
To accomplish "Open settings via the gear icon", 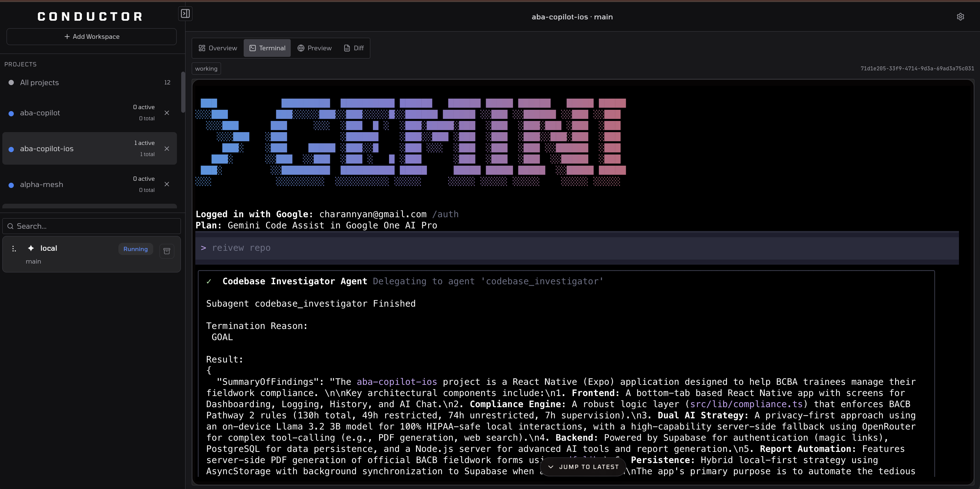I will [960, 17].
